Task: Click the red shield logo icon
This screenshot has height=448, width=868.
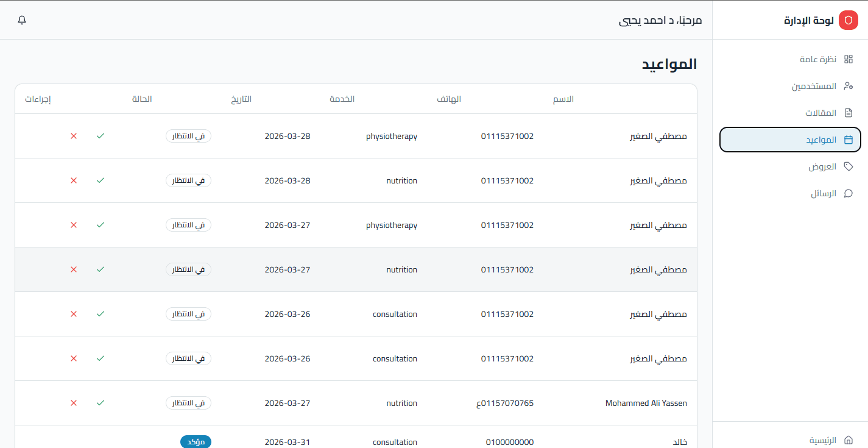Action: pos(848,20)
